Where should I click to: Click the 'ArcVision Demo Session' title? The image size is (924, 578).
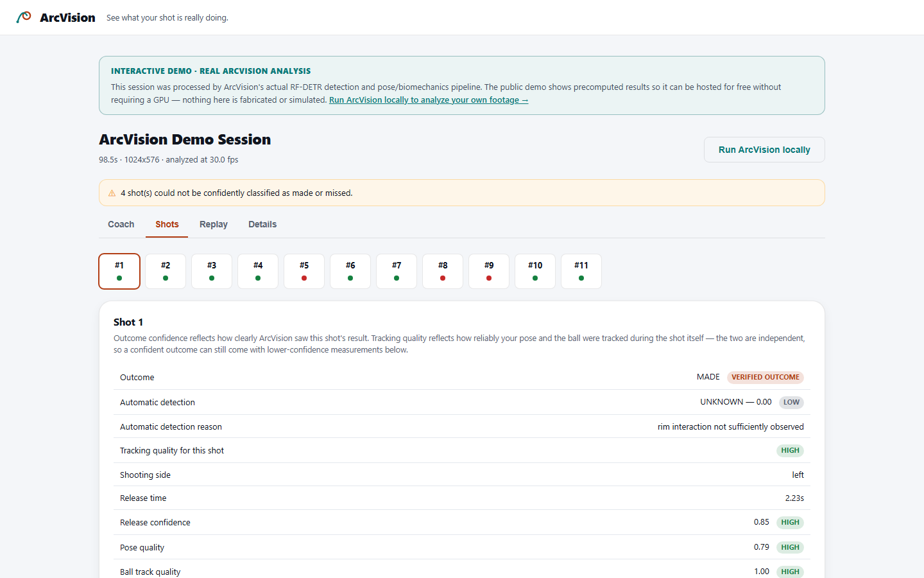[x=185, y=139]
